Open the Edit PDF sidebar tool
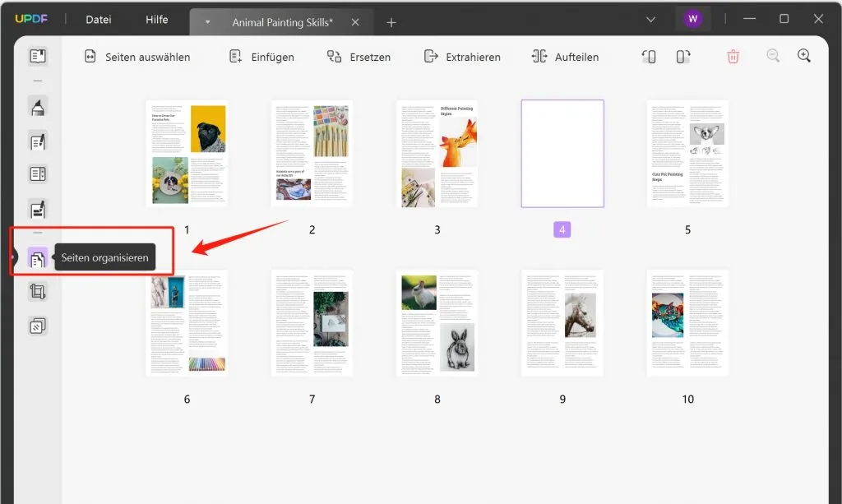842x504 pixels. tap(37, 140)
